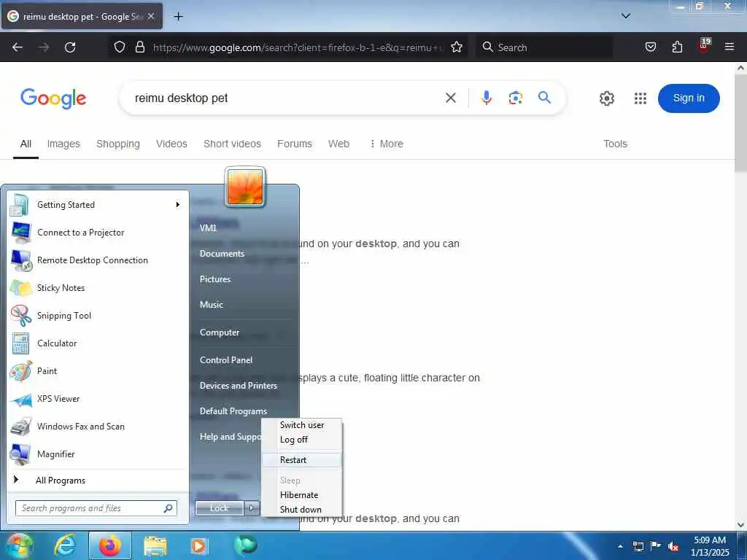Show hidden tray icons arrow

pos(620,546)
